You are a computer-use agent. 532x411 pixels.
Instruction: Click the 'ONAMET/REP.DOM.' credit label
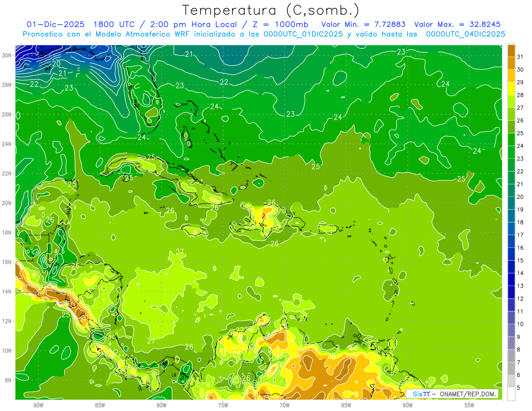[468, 394]
